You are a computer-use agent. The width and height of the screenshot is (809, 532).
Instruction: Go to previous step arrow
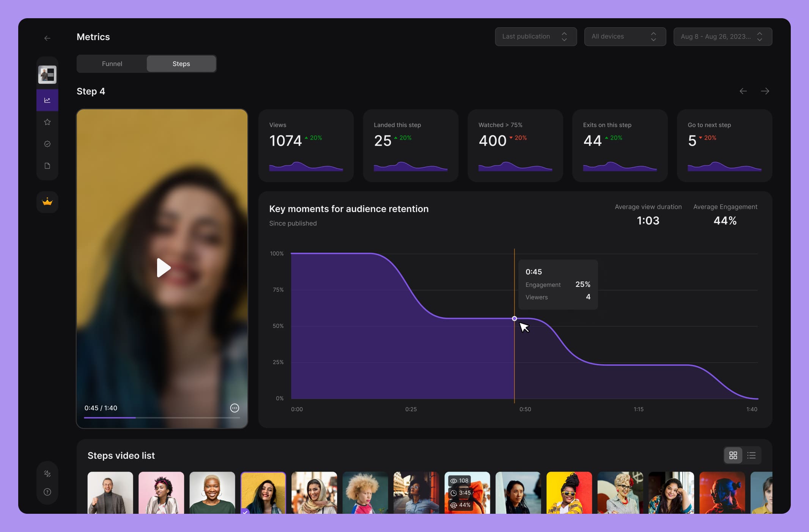pyautogui.click(x=743, y=91)
